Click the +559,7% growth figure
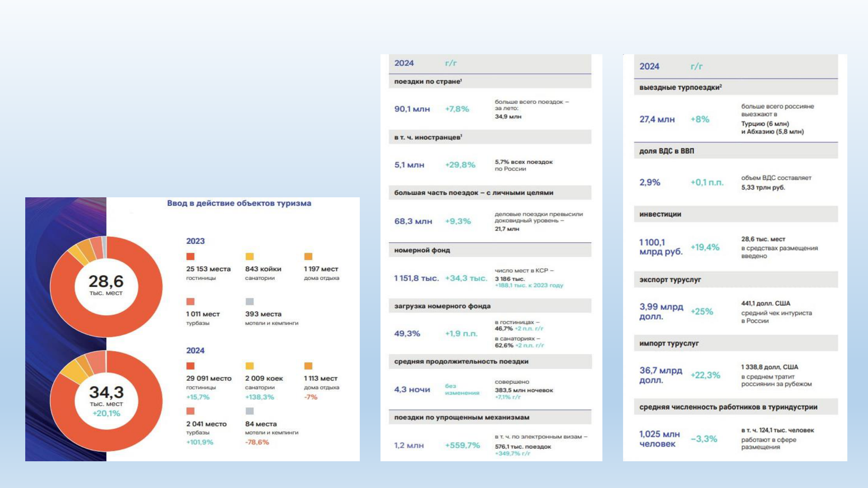Screen dimensions: 868x488 pos(462,445)
